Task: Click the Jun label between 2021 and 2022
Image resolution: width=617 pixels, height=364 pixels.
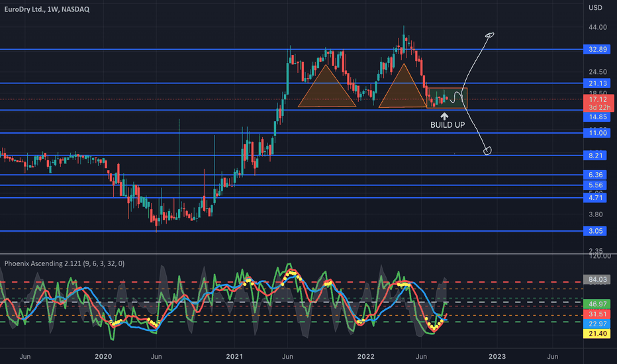Action: pyautogui.click(x=287, y=357)
